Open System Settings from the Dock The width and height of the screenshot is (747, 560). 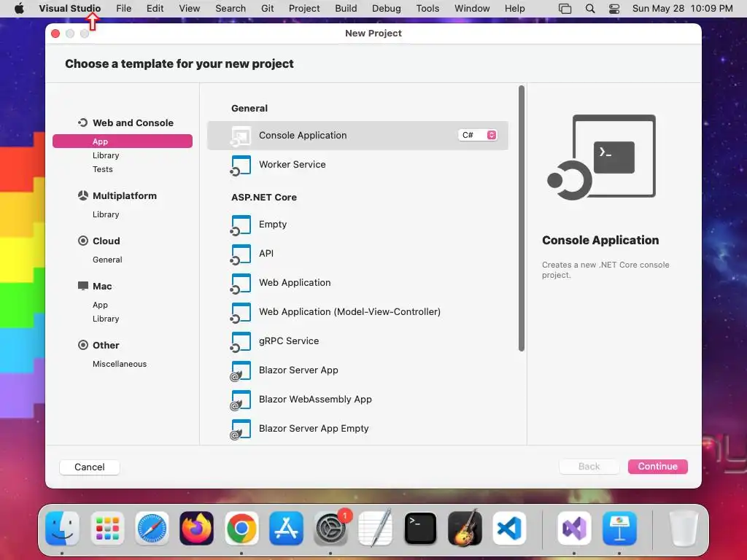(331, 528)
